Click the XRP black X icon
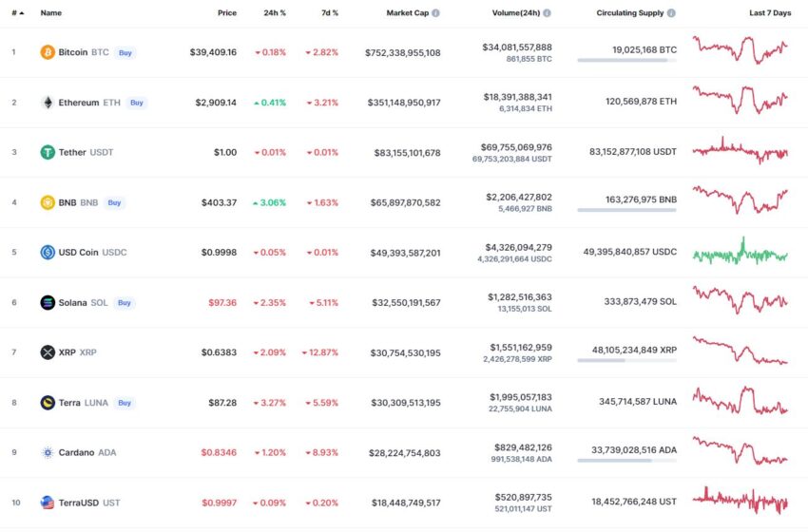808x532 pixels. 48,352
